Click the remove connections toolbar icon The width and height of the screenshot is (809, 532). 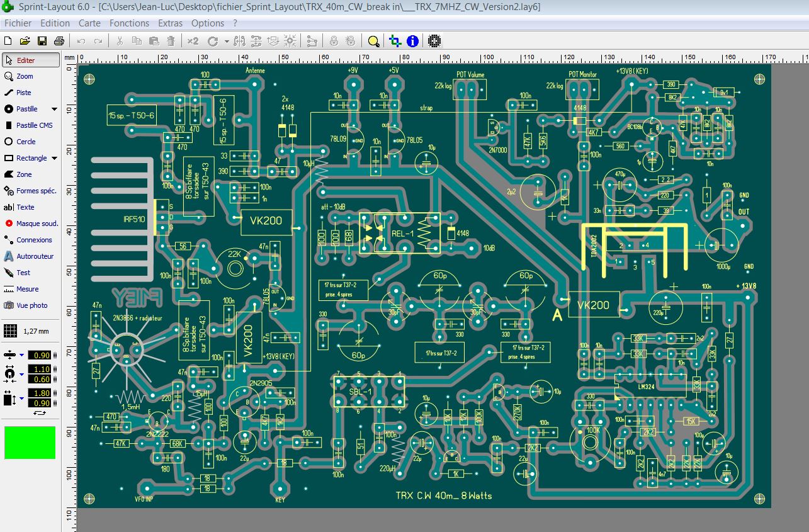(x=312, y=41)
